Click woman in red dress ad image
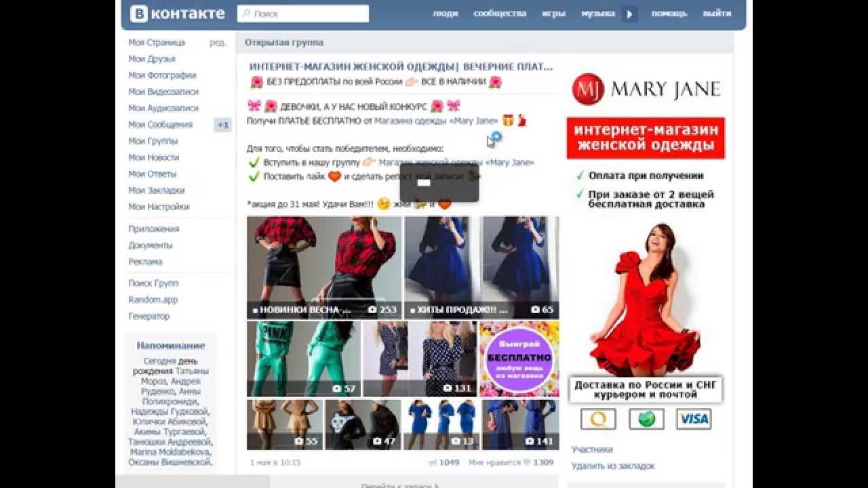Screen dimensions: 868x488 click(x=644, y=298)
